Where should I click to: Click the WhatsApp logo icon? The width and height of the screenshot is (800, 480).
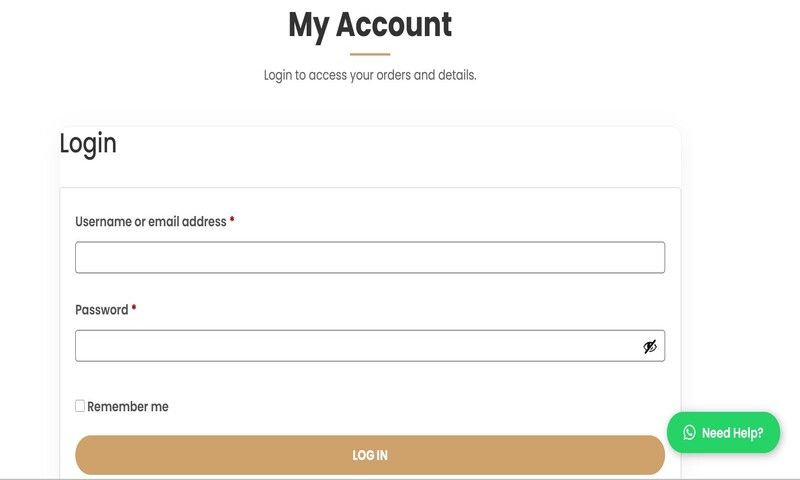pyautogui.click(x=689, y=433)
